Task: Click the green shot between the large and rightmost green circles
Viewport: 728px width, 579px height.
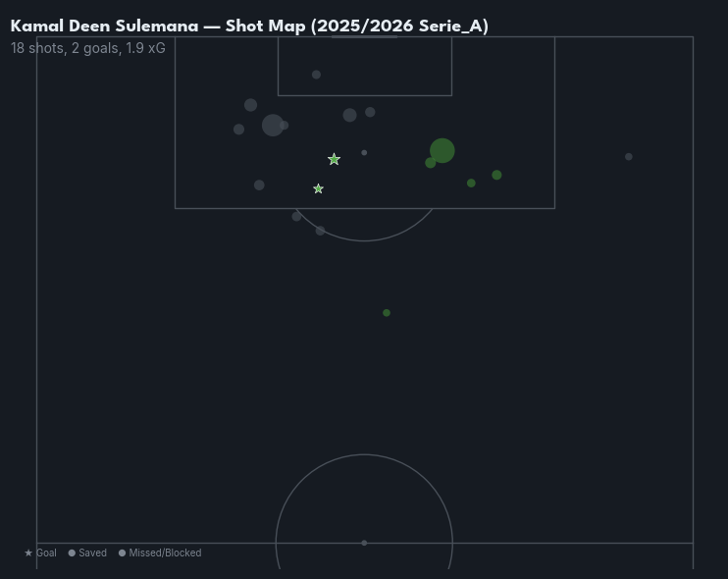Action: (471, 184)
